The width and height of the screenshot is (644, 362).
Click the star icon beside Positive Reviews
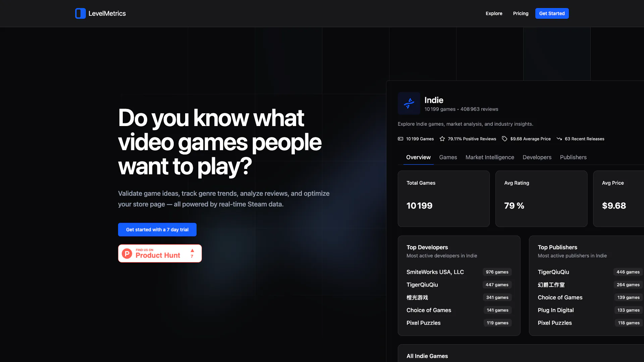[442, 139]
